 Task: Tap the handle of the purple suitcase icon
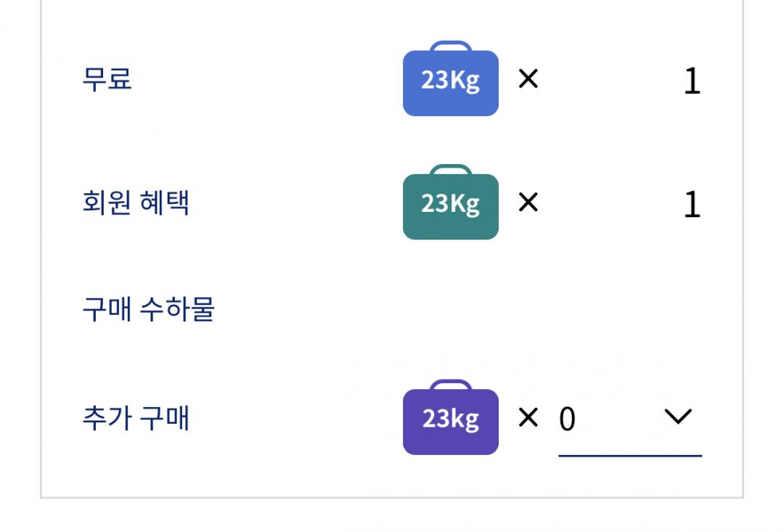click(451, 385)
